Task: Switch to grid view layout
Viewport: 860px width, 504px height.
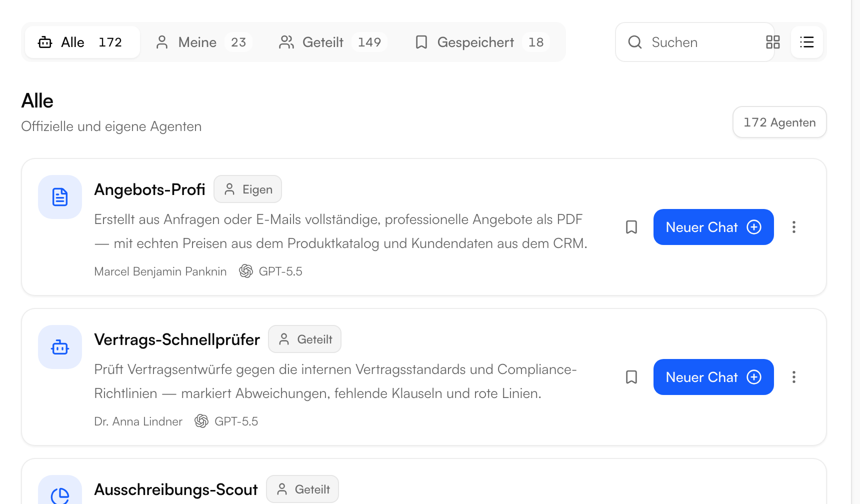Action: click(772, 42)
